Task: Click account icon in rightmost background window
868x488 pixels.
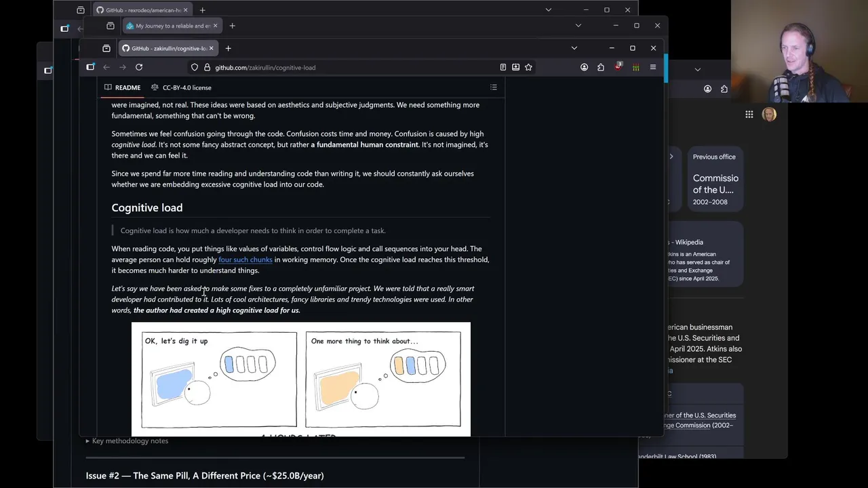Action: (707, 89)
